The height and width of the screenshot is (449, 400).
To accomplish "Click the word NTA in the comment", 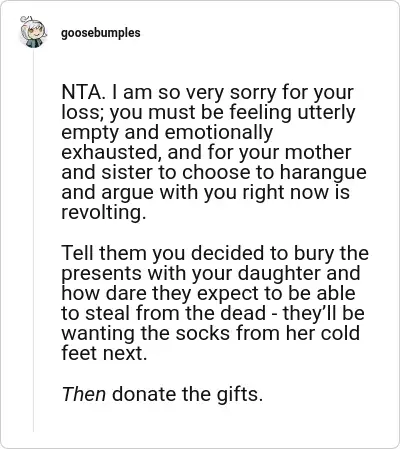I will [x=81, y=92].
